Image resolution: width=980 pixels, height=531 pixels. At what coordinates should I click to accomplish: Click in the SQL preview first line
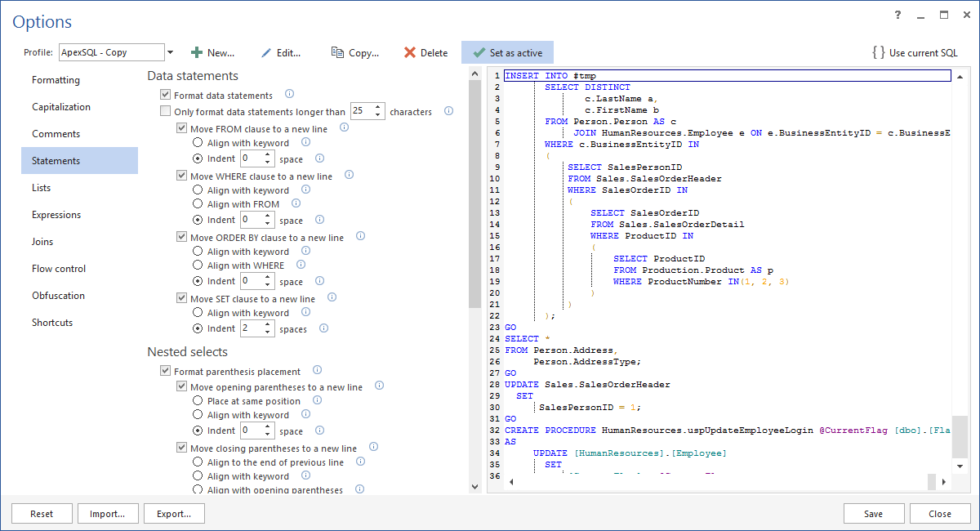[728, 76]
